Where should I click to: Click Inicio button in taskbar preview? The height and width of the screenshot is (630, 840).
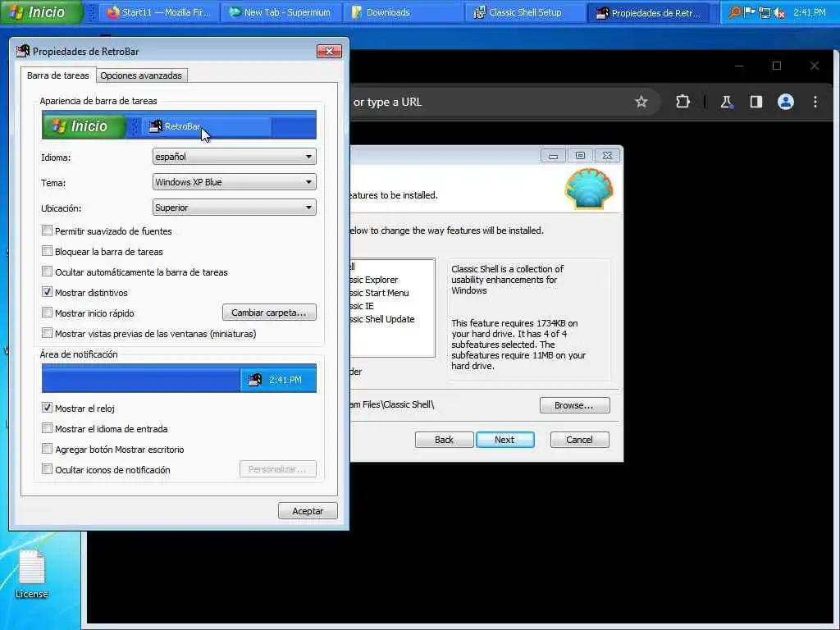84,126
